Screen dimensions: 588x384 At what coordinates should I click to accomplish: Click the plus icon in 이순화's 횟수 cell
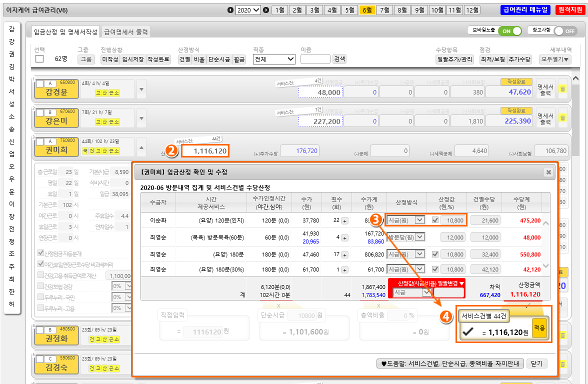pos(344,220)
